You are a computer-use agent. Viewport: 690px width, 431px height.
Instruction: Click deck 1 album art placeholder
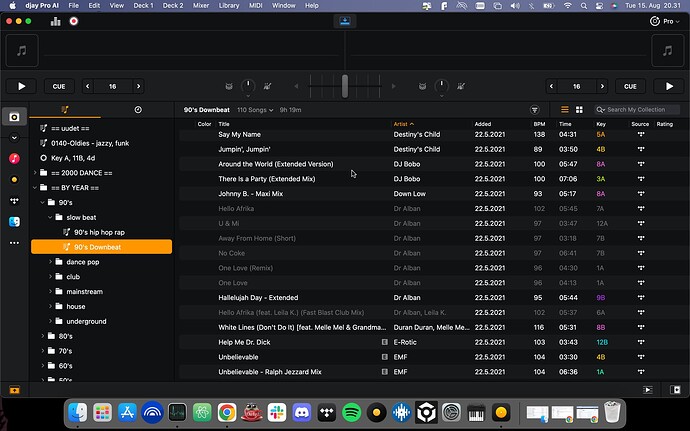point(22,51)
